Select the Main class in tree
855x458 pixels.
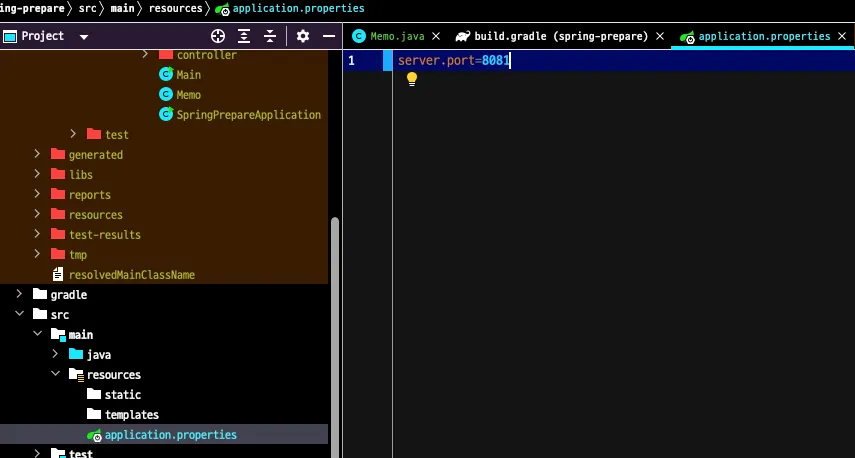[x=189, y=75]
